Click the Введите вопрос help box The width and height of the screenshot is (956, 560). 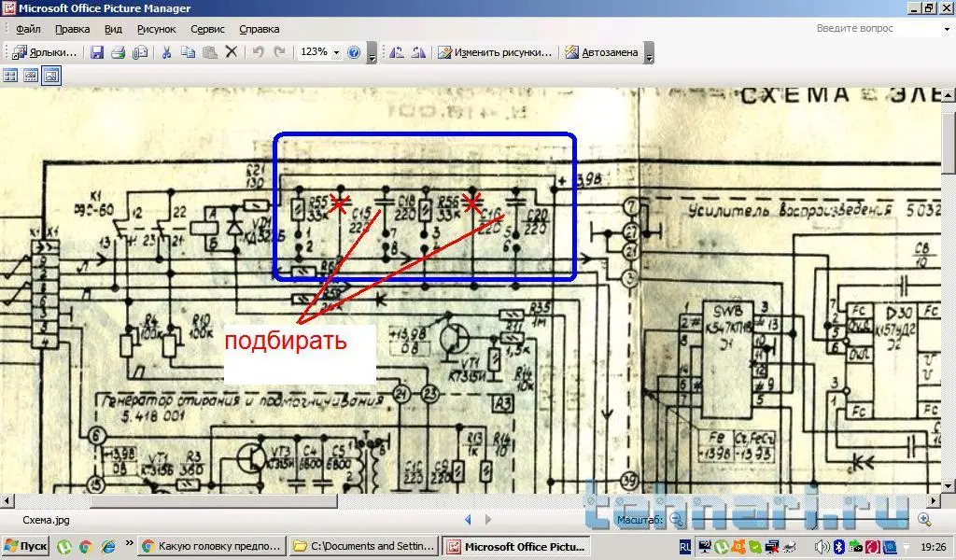click(877, 28)
